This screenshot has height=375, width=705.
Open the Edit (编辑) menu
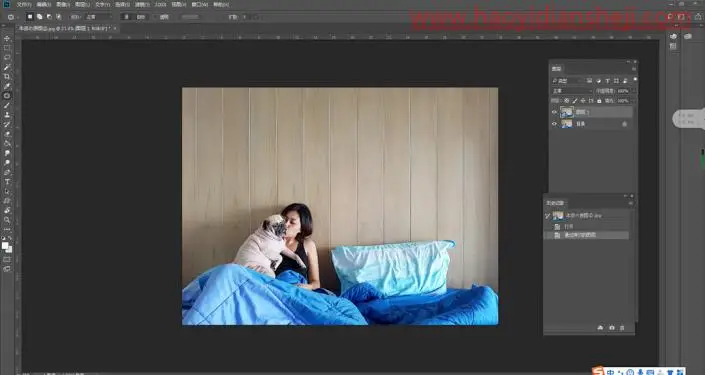[44, 4]
